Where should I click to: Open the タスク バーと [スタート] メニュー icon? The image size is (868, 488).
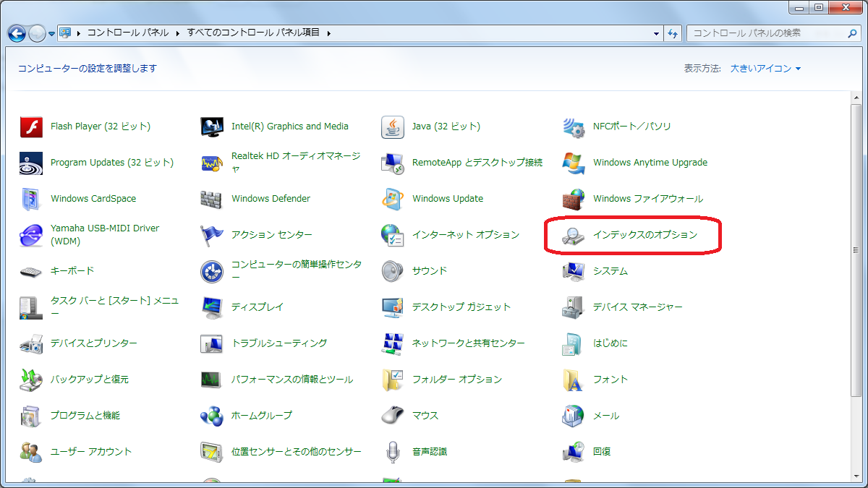click(x=32, y=307)
